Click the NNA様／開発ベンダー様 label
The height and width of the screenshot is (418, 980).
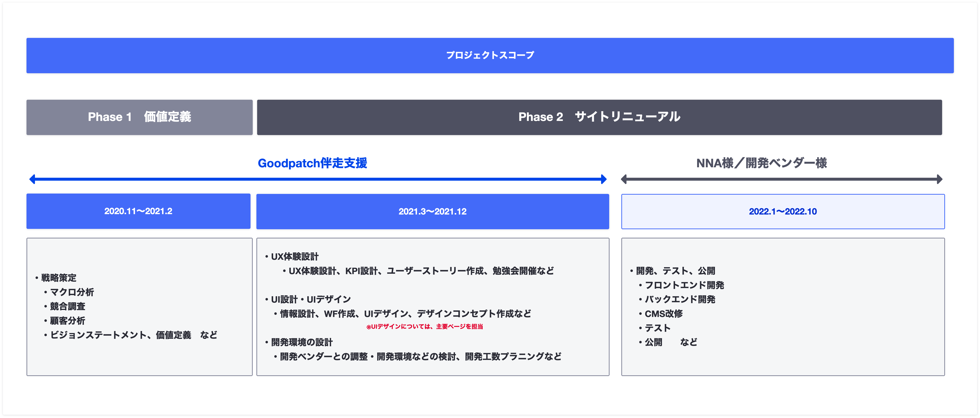pos(761,163)
